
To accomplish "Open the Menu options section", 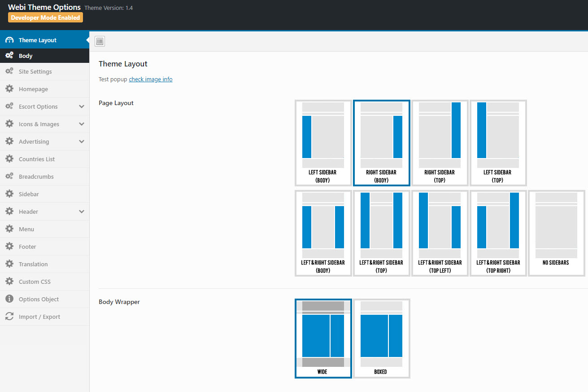I will click(x=44, y=229).
